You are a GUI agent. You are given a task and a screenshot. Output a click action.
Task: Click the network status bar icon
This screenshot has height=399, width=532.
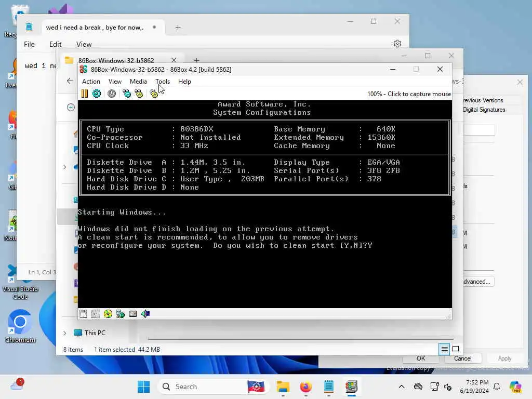[121, 314]
